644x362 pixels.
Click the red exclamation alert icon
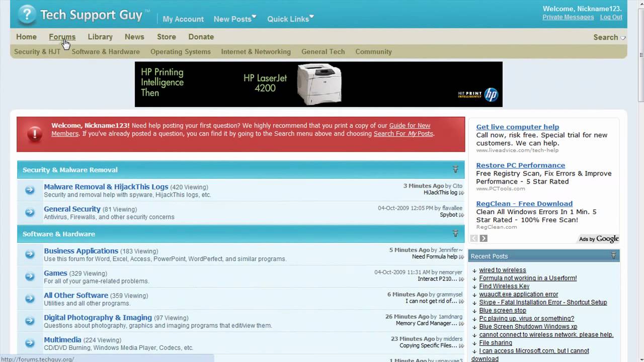pyautogui.click(x=35, y=134)
